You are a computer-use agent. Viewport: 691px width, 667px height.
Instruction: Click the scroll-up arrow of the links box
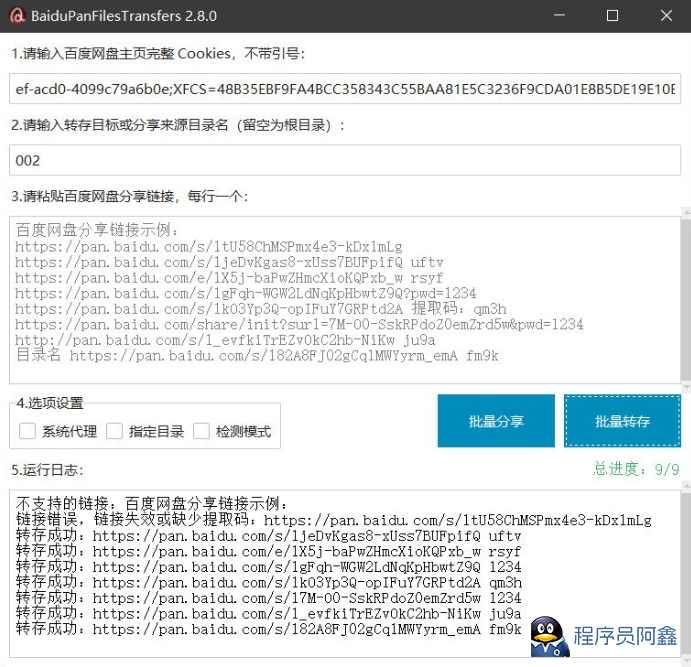(686, 214)
